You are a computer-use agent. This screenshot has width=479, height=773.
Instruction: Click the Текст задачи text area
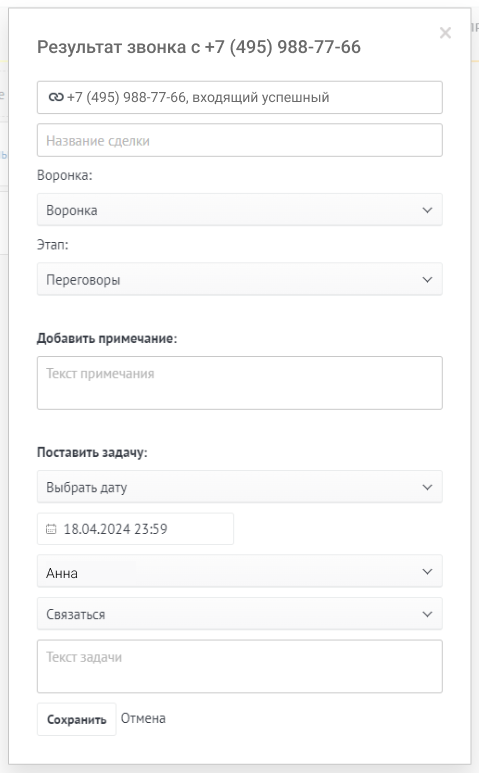pos(240,667)
